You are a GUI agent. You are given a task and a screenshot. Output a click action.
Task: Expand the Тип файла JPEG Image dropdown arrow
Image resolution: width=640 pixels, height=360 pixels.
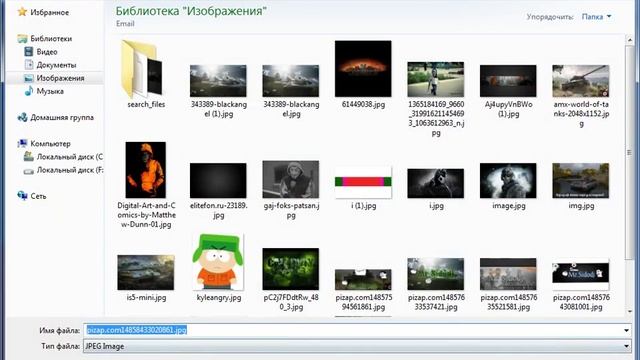pyautogui.click(x=627, y=346)
